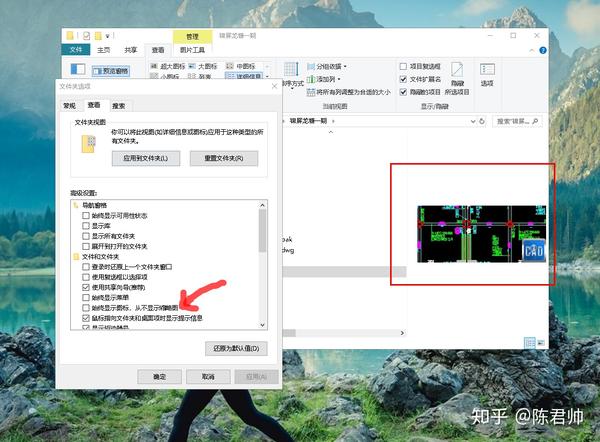Close the 文件夹选项 dialog with X

pyautogui.click(x=274, y=86)
